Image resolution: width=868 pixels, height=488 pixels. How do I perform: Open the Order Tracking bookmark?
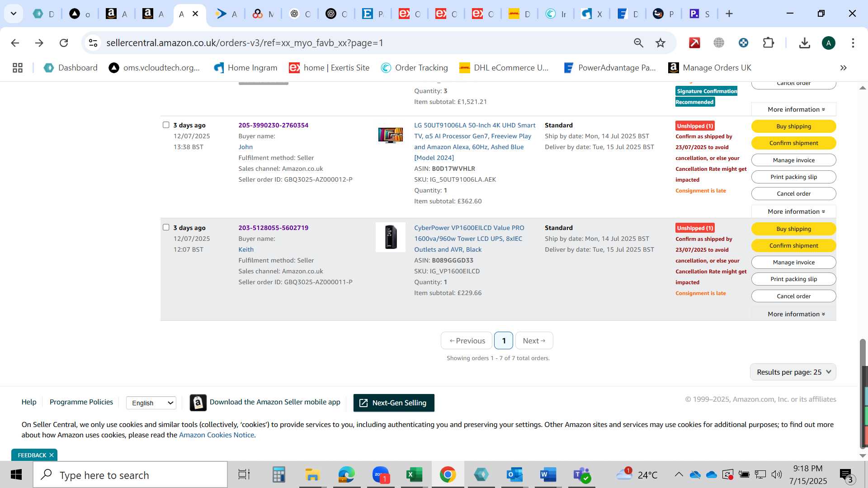pos(414,68)
